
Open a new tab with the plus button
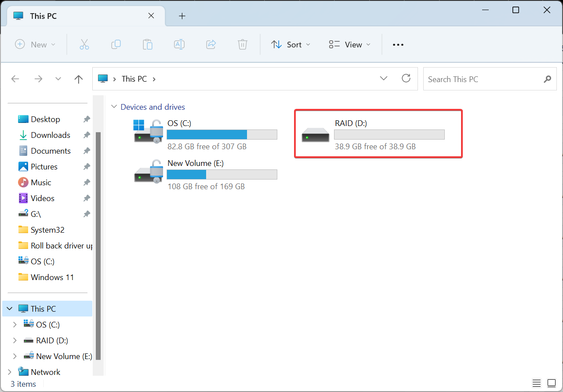182,16
